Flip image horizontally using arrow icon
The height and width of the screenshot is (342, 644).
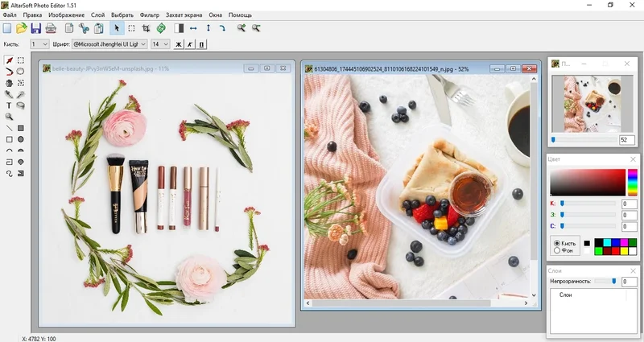[193, 28]
